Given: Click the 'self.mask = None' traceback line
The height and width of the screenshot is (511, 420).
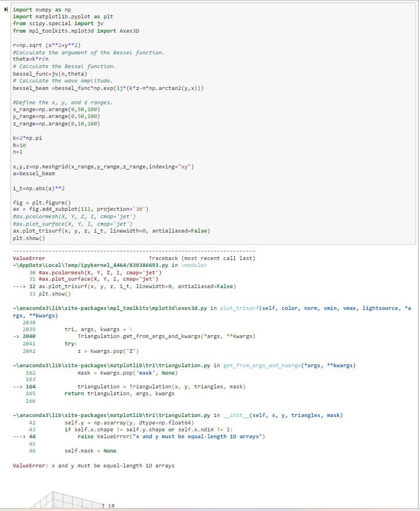Looking at the screenshot, I should (x=91, y=451).
